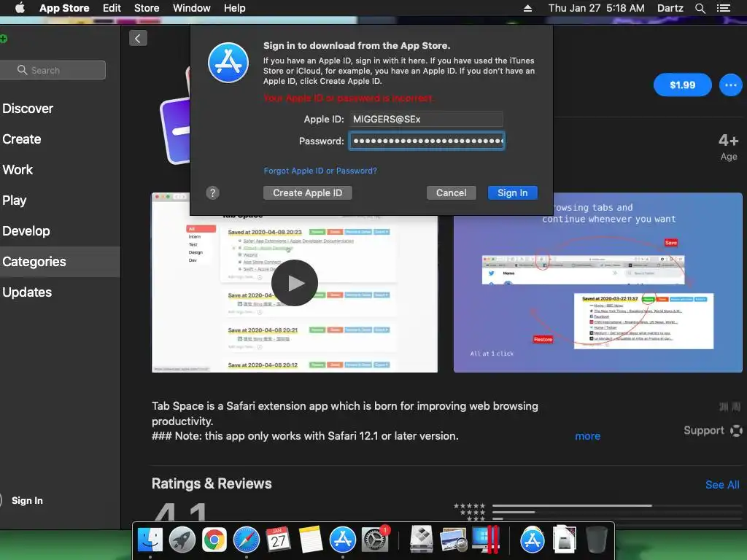Open Parallels Desktop from the Dock
Viewport: 747px width, 560px height.
click(x=485, y=540)
